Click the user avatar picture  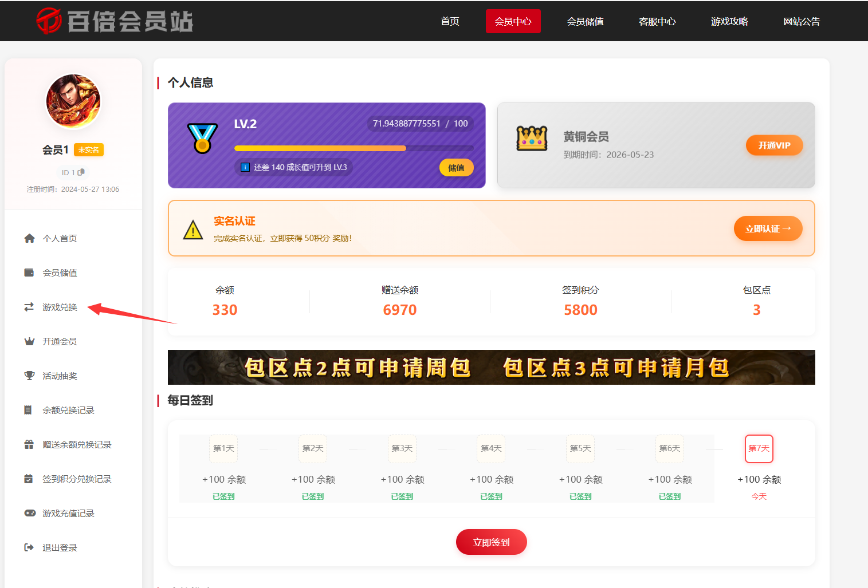click(73, 102)
